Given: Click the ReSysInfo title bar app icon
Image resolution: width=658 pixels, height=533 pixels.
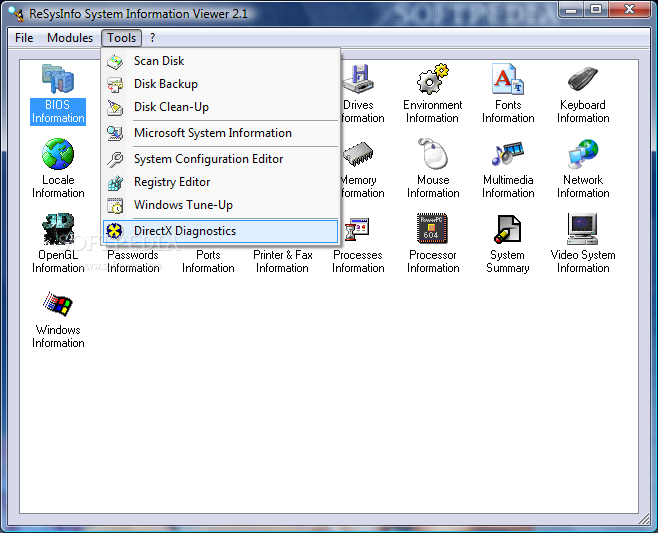Looking at the screenshot, I should [x=16, y=13].
